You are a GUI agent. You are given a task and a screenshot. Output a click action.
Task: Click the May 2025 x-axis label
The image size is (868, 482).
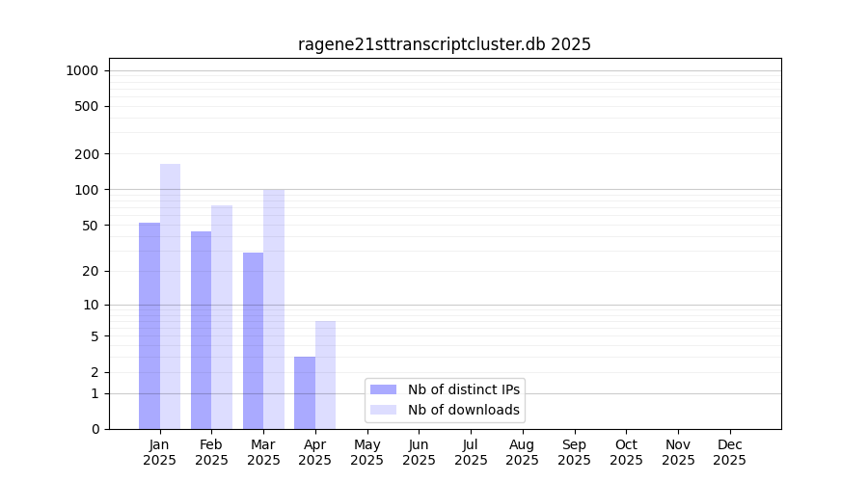(366, 452)
